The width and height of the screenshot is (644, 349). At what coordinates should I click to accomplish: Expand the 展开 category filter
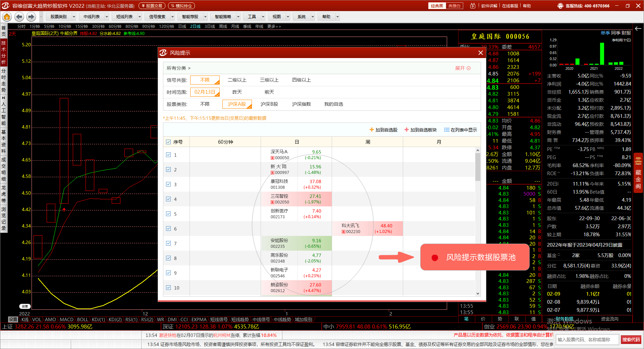click(x=463, y=68)
